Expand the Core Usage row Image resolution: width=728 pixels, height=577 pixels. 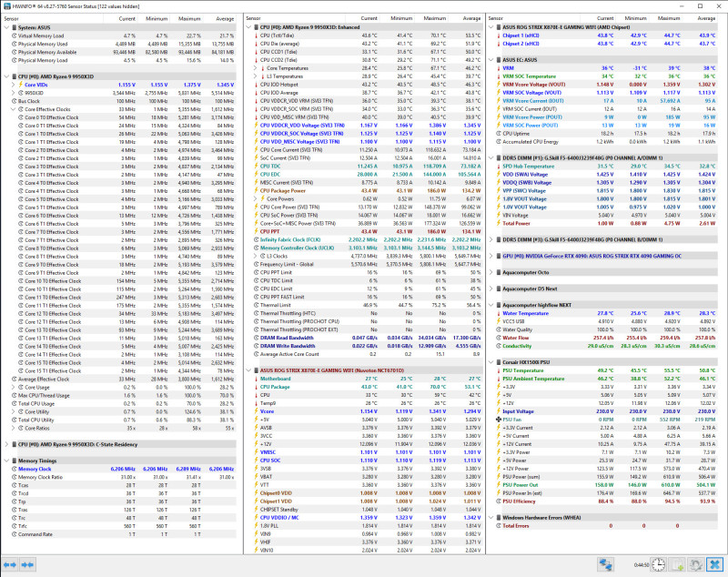coord(13,388)
